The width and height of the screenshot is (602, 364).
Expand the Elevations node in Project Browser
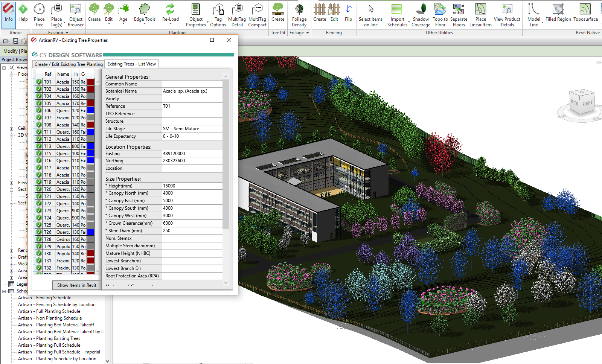(11, 183)
